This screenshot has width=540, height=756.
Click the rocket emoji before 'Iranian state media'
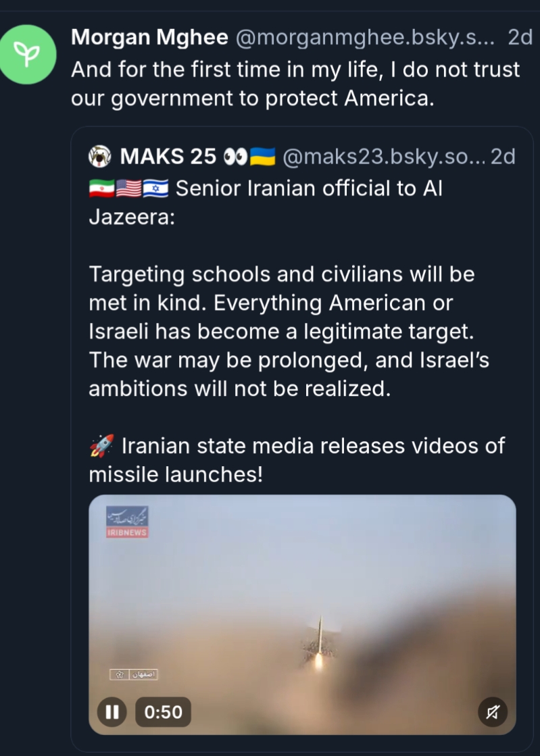coord(101,447)
